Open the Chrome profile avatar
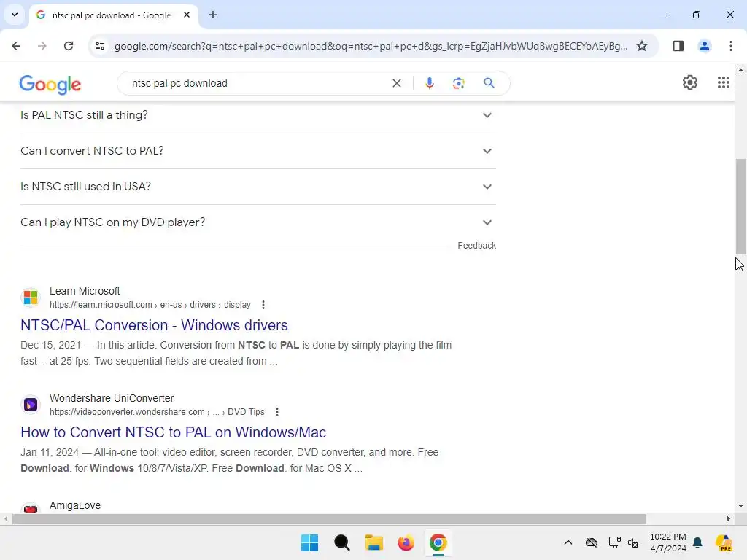 point(704,46)
